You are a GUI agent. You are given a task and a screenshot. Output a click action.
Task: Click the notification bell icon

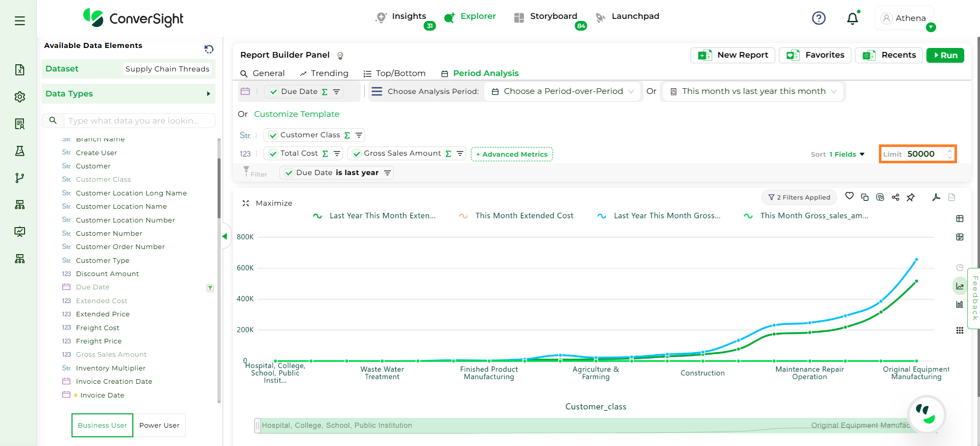click(x=852, y=19)
